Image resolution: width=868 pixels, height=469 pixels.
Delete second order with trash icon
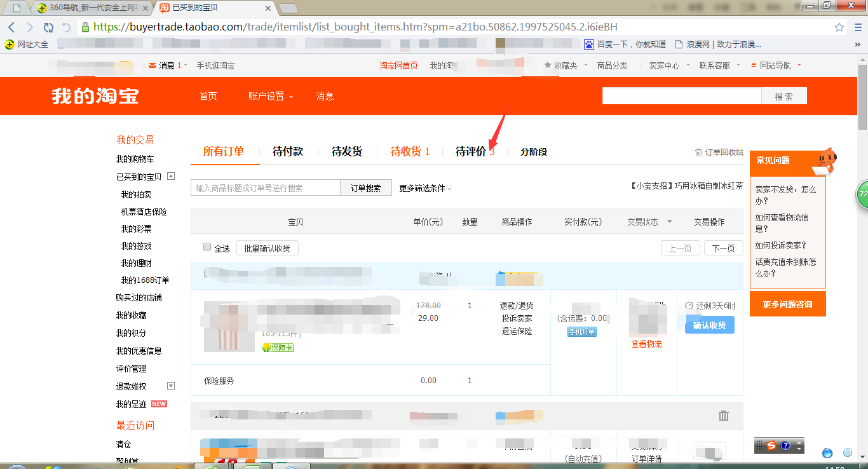click(x=723, y=416)
